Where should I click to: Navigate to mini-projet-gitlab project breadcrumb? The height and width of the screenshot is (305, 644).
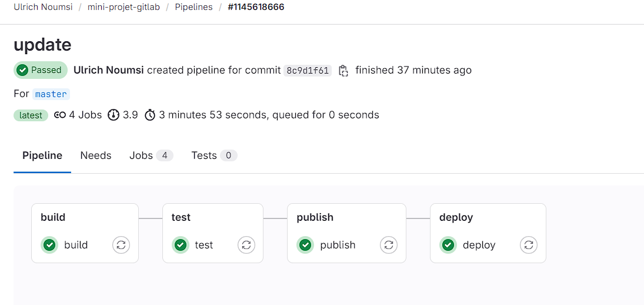pyautogui.click(x=124, y=8)
